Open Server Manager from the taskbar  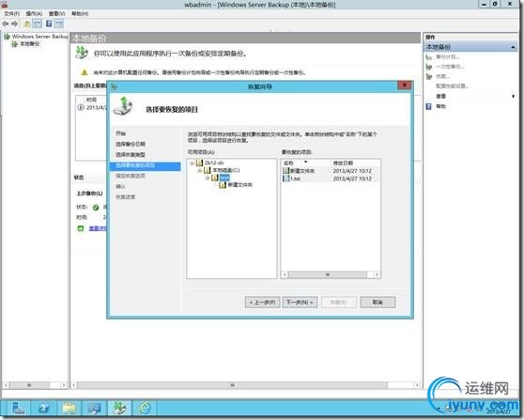pos(19,408)
